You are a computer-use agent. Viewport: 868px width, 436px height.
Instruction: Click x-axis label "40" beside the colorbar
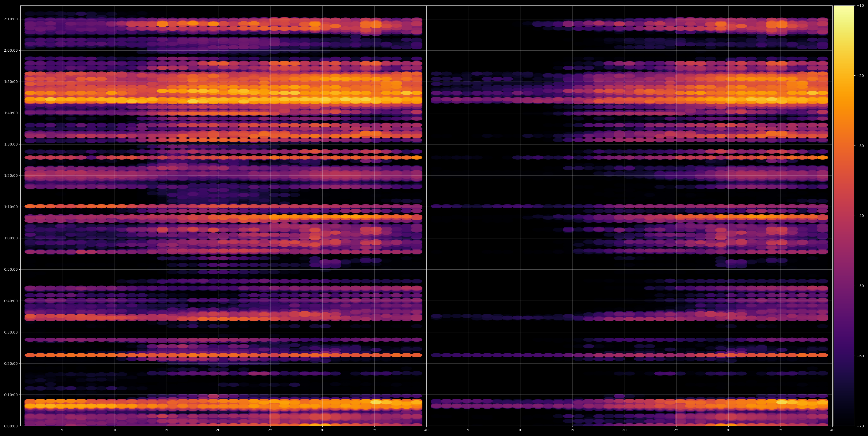tap(832, 430)
